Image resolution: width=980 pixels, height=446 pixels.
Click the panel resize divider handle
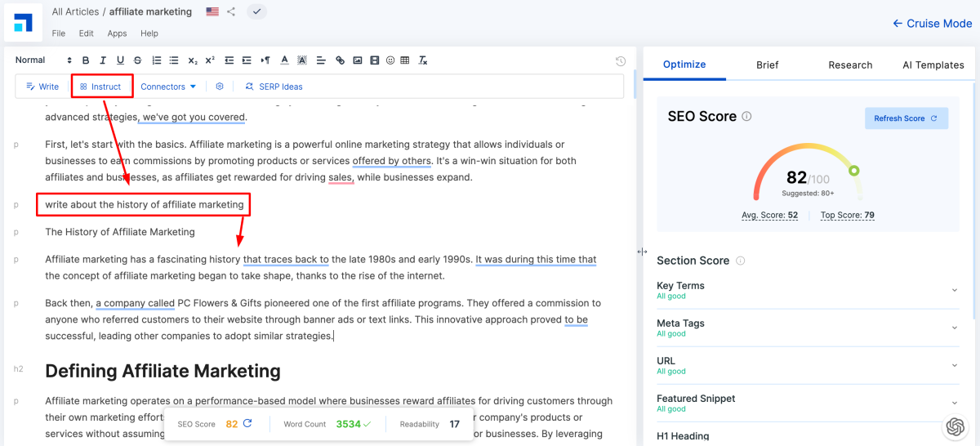click(x=642, y=252)
